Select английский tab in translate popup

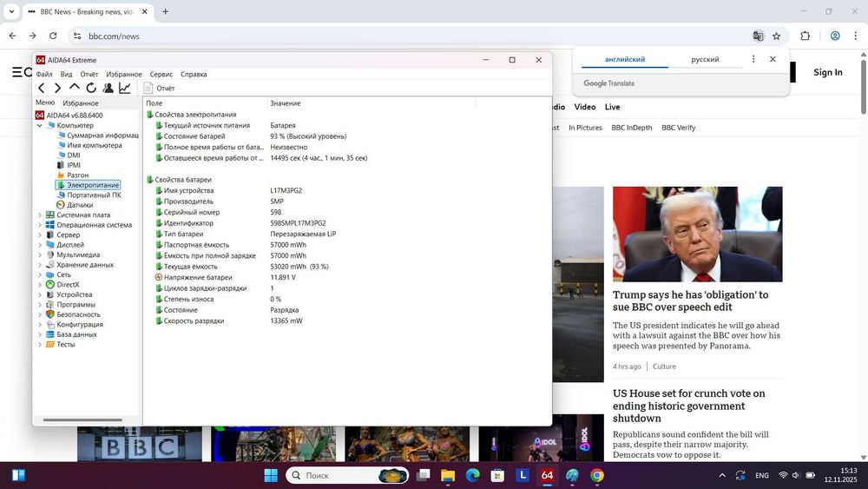click(625, 59)
